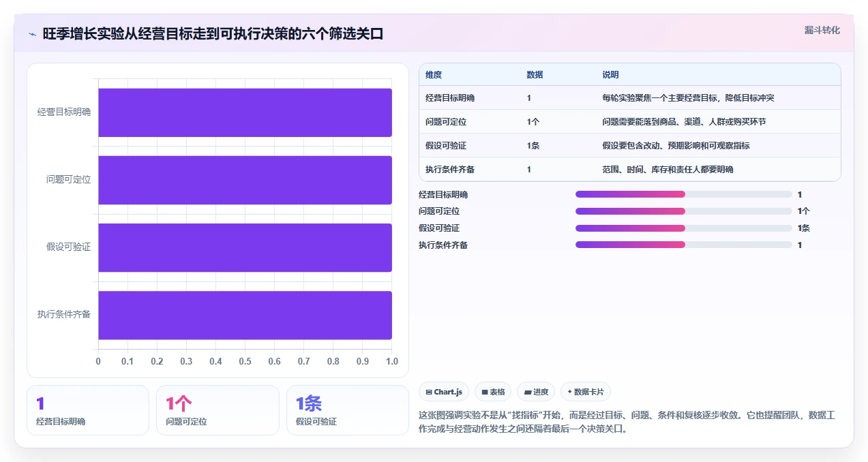Click the 执行条件齐备 progress bar
The height and width of the screenshot is (462, 868).
tap(684, 245)
